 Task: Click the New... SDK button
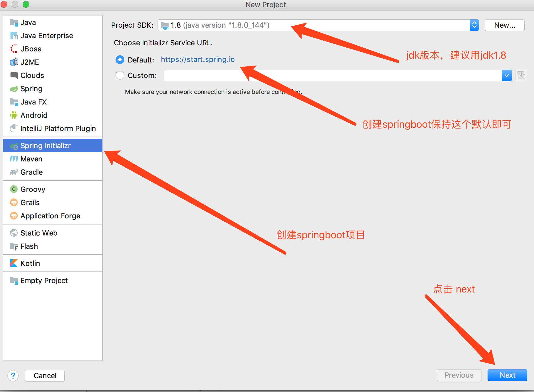tap(504, 25)
